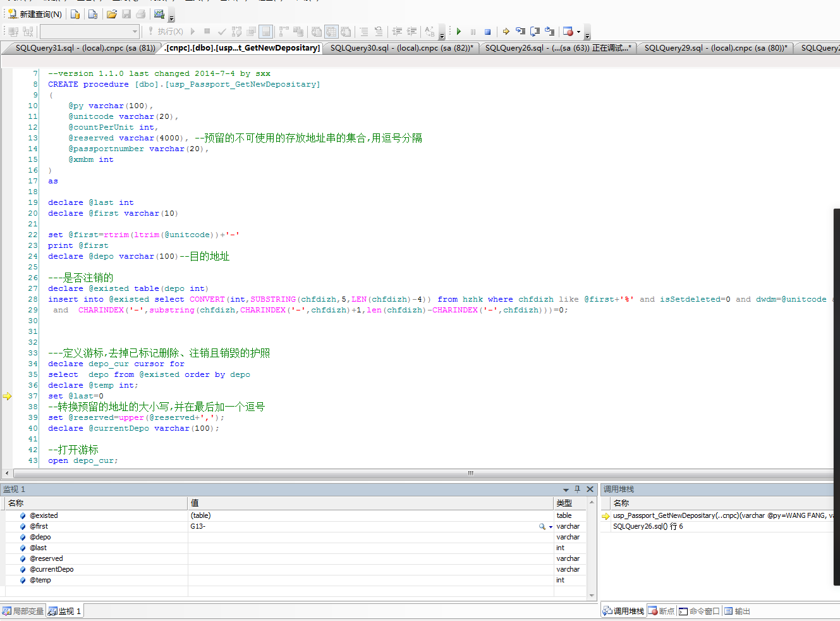Open the dropdown next to the last debug toolbar icon
The height and width of the screenshot is (621, 840).
click(578, 31)
